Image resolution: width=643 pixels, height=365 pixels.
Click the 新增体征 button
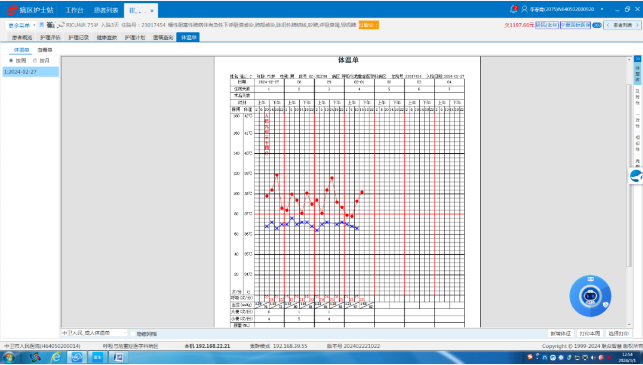560,333
